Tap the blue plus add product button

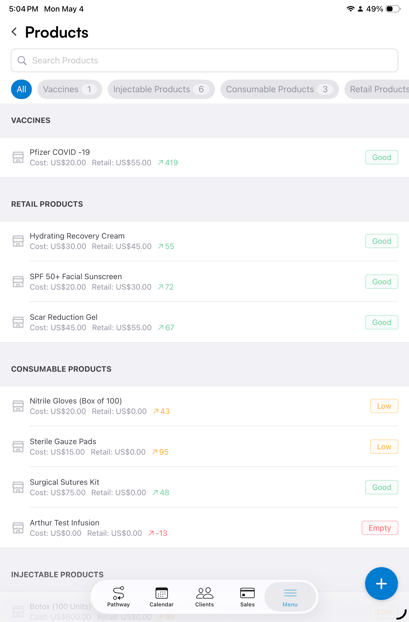[381, 584]
